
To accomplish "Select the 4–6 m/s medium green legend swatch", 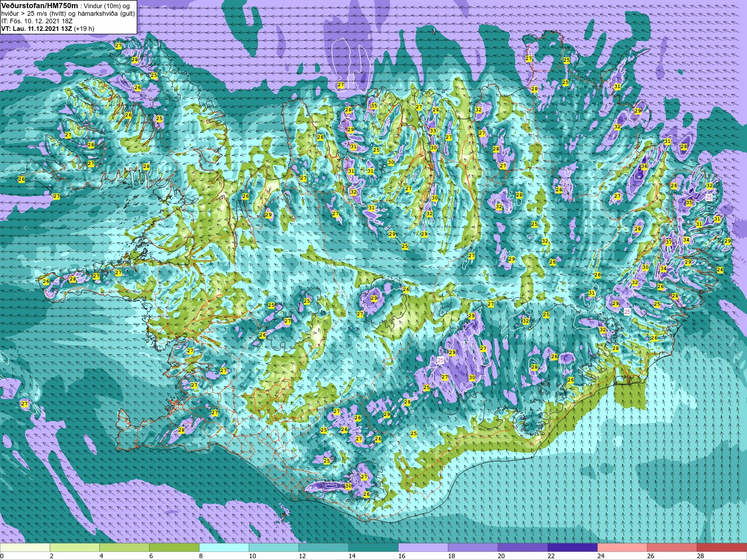I will (x=124, y=548).
